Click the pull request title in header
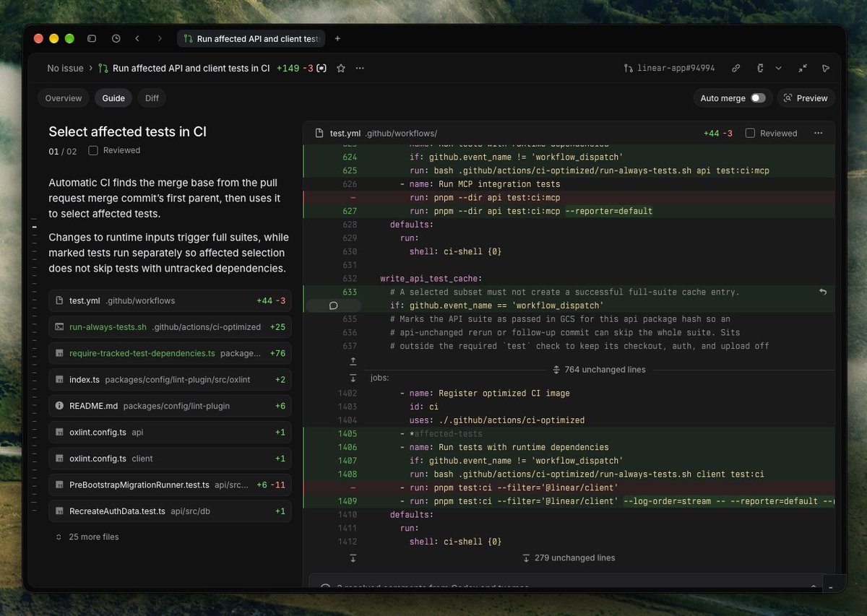The width and height of the screenshot is (867, 616). (x=191, y=68)
